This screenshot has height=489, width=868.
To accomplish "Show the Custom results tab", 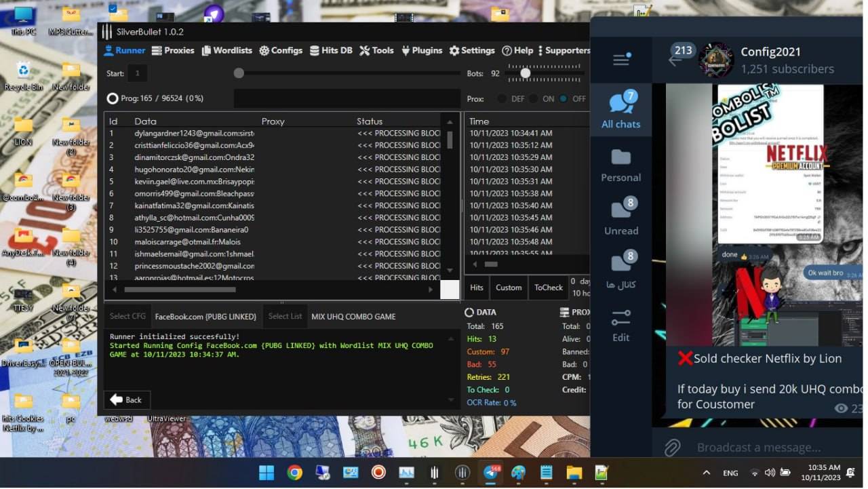I will [x=509, y=288].
